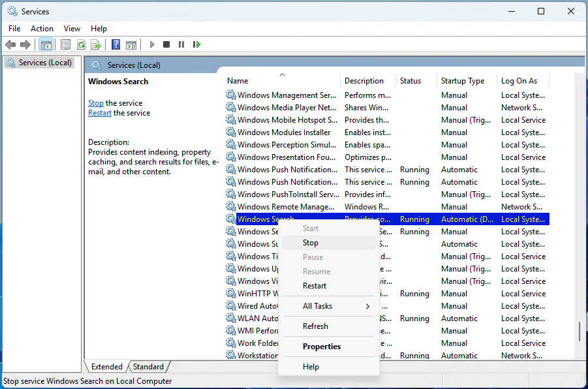The height and width of the screenshot is (389, 588).
Task: Restart the service via the restart toolbar icon
Action: 196,44
